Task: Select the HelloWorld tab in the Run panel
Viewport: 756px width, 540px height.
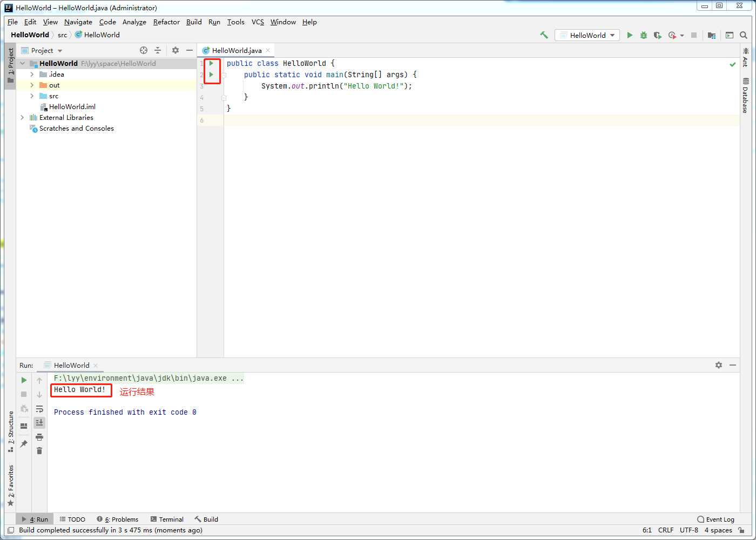Action: (x=71, y=365)
